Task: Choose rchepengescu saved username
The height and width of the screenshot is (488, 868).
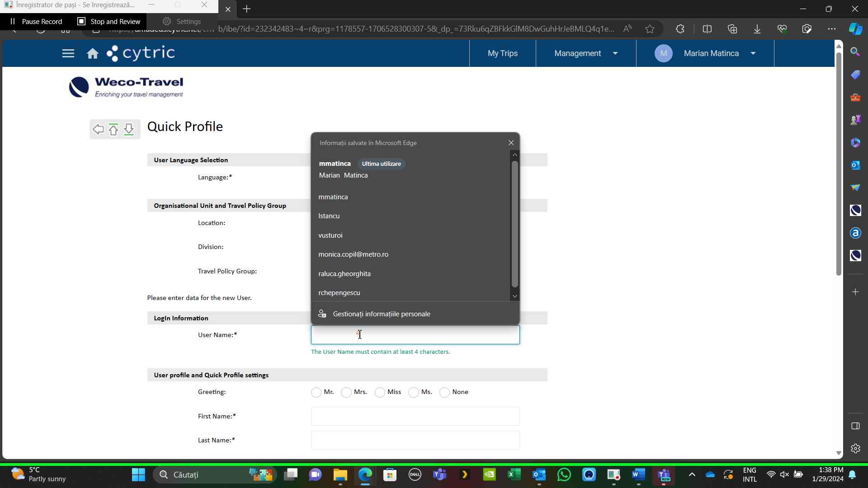Action: click(410, 293)
